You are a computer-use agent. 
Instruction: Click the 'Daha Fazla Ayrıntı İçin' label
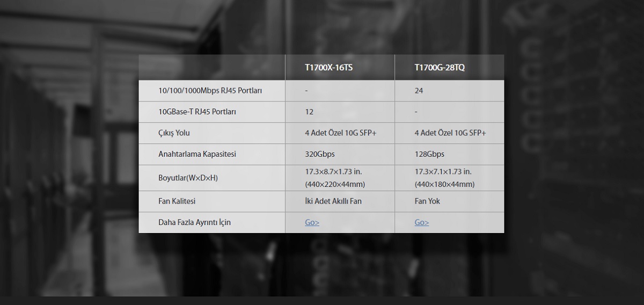pos(194,222)
